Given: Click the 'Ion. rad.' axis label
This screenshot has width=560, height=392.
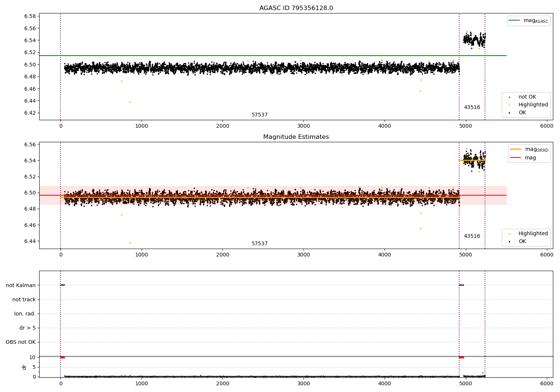Looking at the screenshot, I should click(x=25, y=314).
